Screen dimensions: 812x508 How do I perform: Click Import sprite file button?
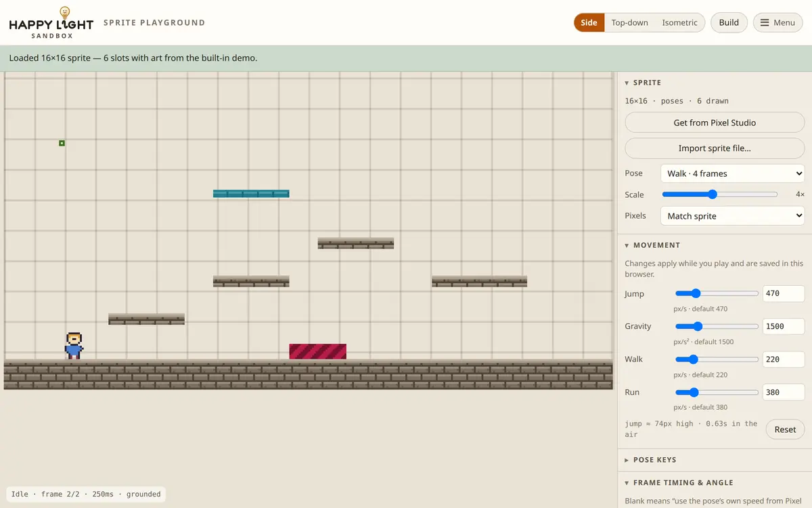click(715, 148)
